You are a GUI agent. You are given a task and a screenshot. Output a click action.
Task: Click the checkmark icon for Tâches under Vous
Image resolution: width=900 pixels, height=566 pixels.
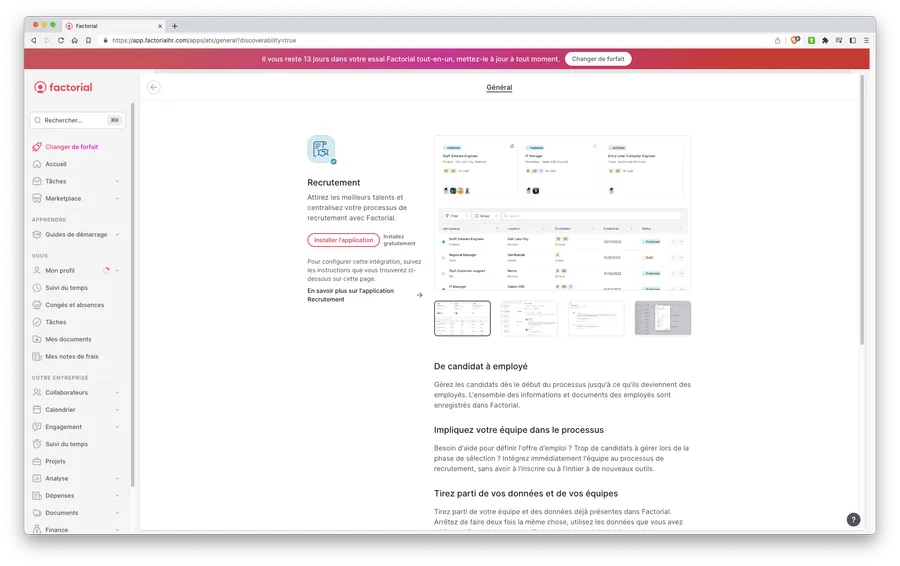37,322
